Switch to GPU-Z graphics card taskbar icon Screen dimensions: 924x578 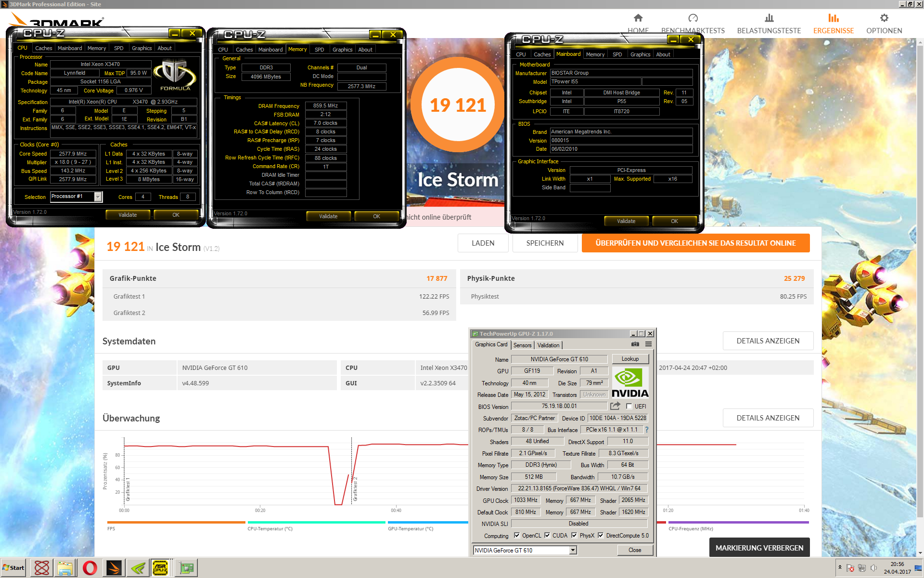coord(186,568)
